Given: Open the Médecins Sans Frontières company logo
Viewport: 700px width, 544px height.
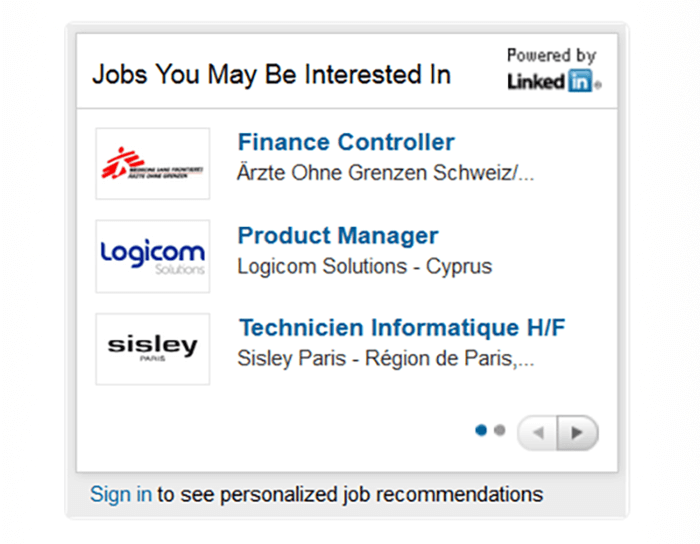Looking at the screenshot, I should tap(153, 163).
